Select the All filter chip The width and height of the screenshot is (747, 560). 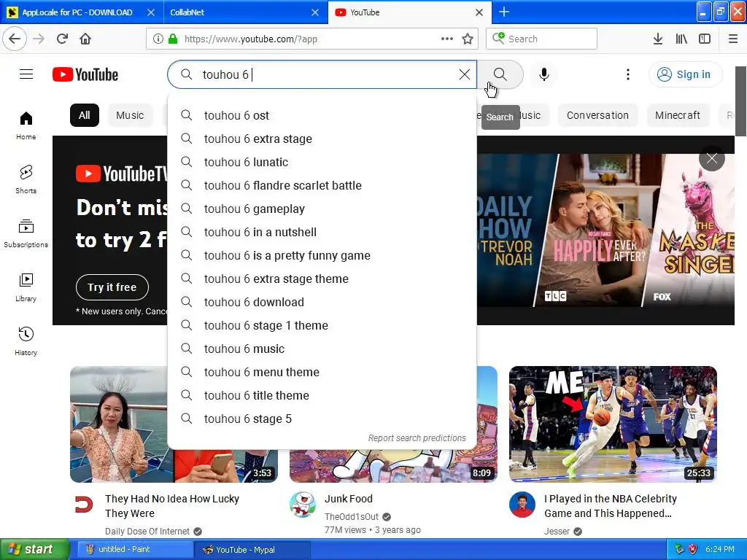[85, 115]
